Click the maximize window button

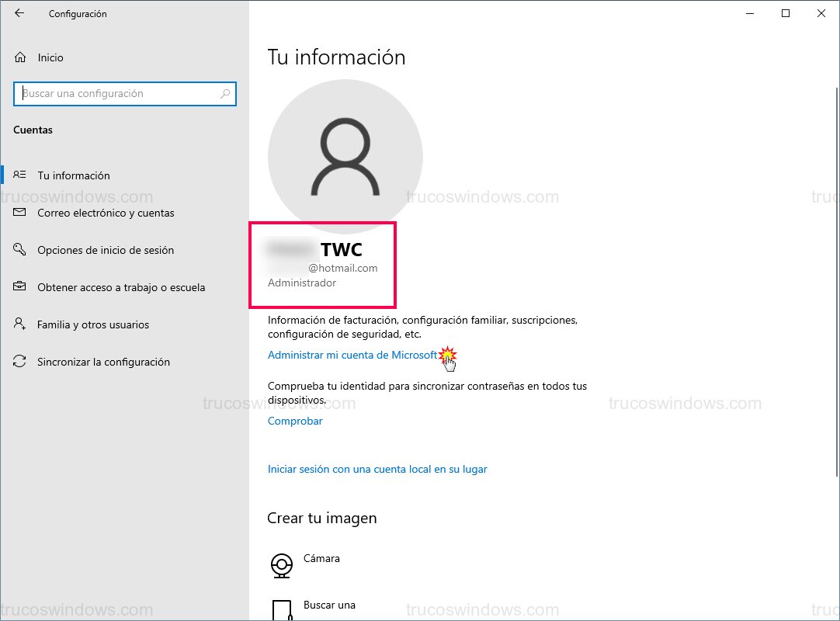point(785,13)
